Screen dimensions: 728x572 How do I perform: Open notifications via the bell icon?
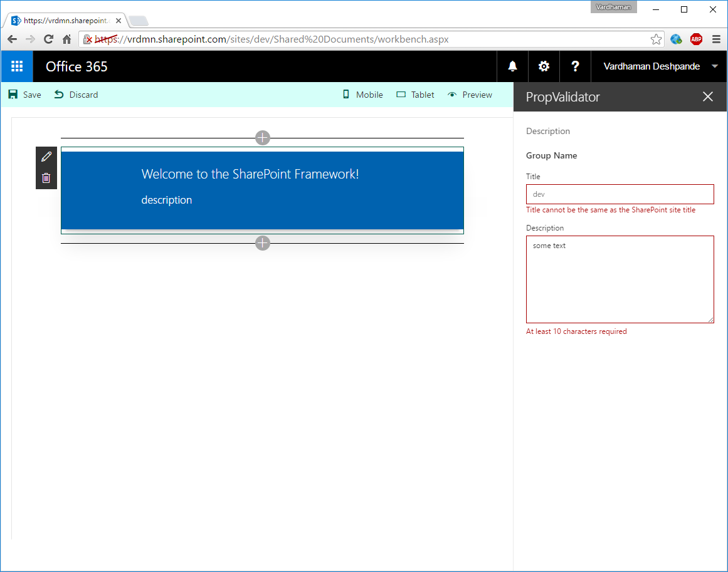click(512, 66)
